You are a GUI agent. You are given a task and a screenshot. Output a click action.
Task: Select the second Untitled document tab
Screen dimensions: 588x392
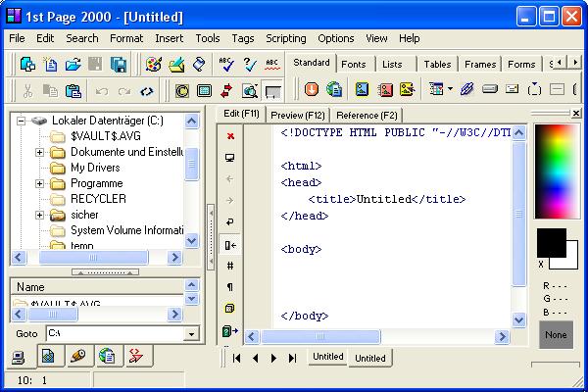click(x=370, y=359)
